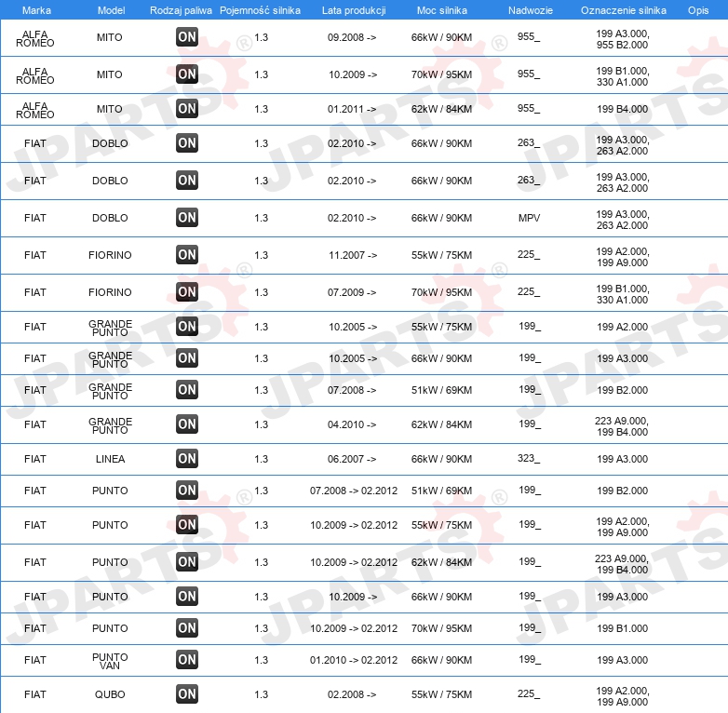This screenshot has width=728, height=713.
Task: Click the Marka column header
Action: [x=36, y=10]
